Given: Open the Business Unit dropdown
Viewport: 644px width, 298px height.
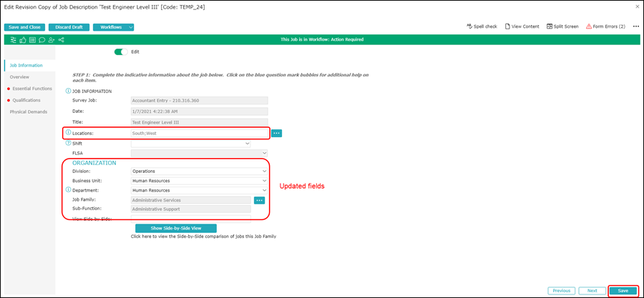Looking at the screenshot, I should (199, 181).
